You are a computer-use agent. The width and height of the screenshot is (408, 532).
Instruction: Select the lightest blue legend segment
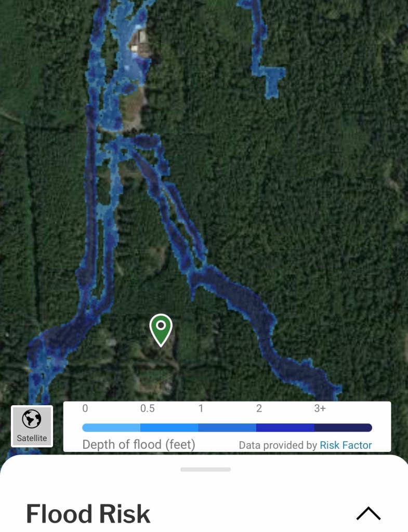pos(111,428)
